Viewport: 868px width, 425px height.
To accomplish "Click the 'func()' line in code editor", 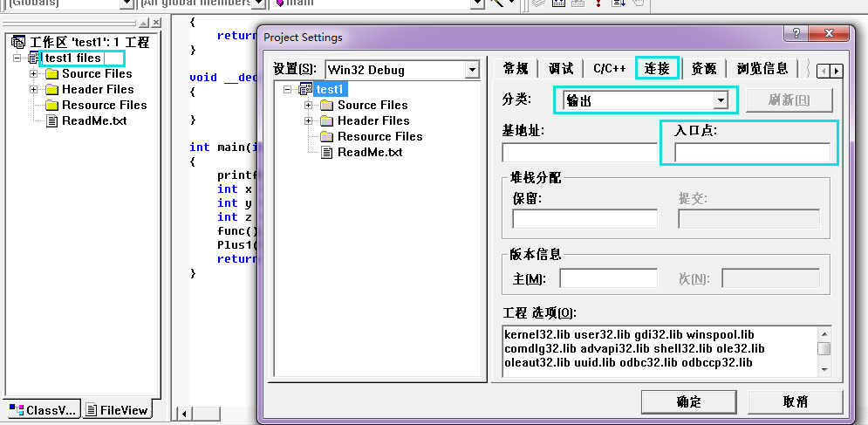I will point(237,231).
